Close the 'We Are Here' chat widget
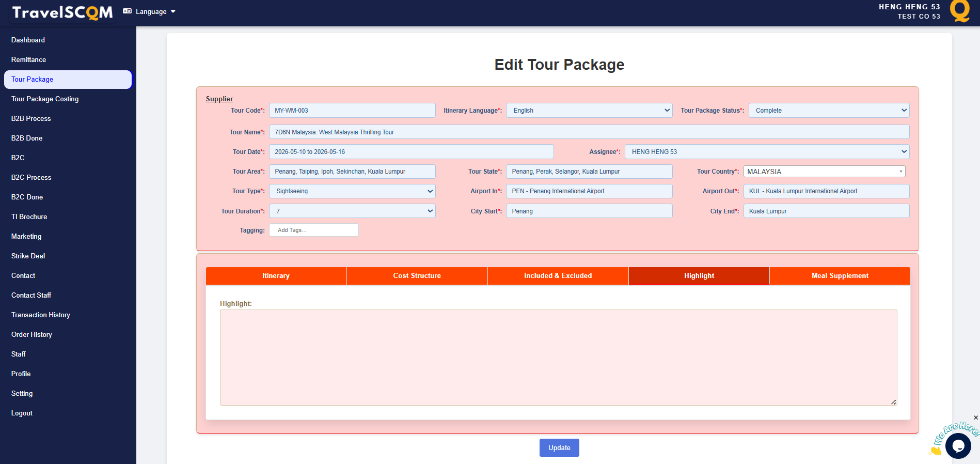The width and height of the screenshot is (980, 464). pos(975,417)
